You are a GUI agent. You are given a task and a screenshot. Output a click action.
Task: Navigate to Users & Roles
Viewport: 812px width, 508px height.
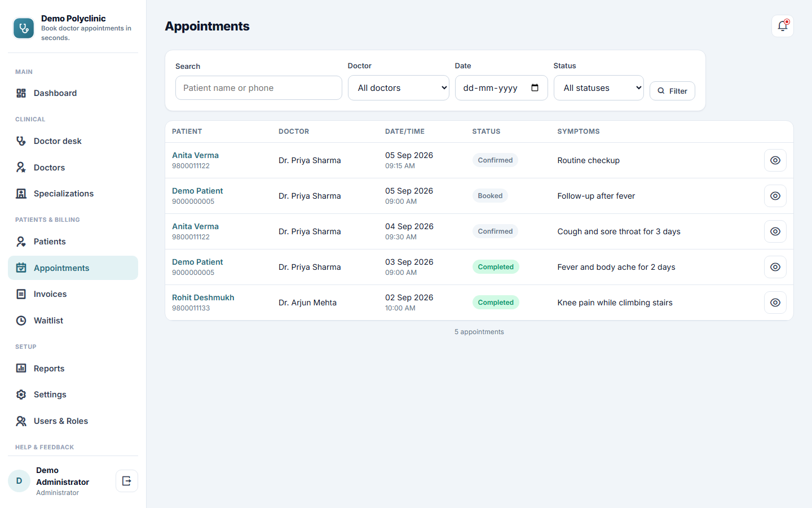pyautogui.click(x=73, y=421)
